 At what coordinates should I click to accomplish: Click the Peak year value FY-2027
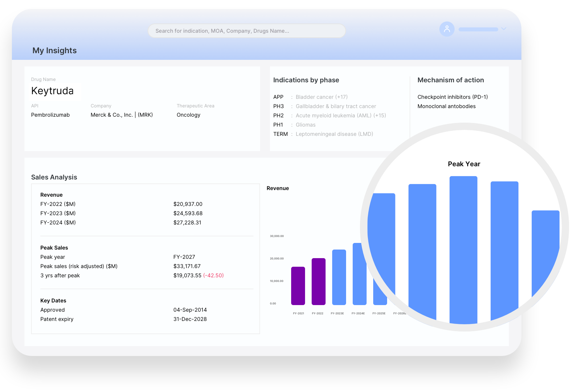pyautogui.click(x=184, y=257)
